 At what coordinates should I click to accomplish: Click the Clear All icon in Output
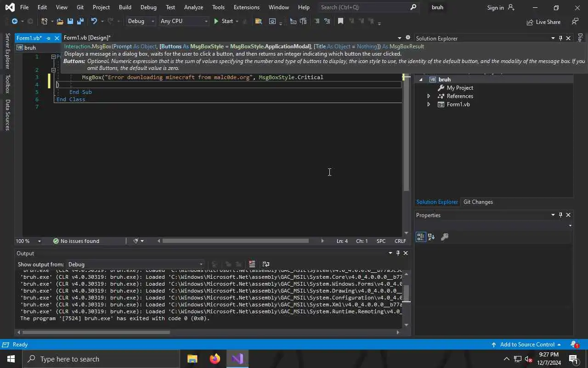click(252, 264)
